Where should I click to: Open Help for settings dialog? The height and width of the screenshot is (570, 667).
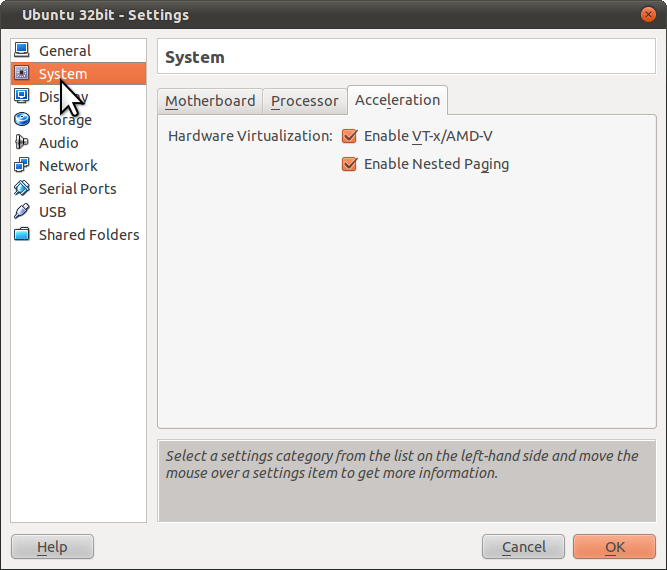point(52,547)
